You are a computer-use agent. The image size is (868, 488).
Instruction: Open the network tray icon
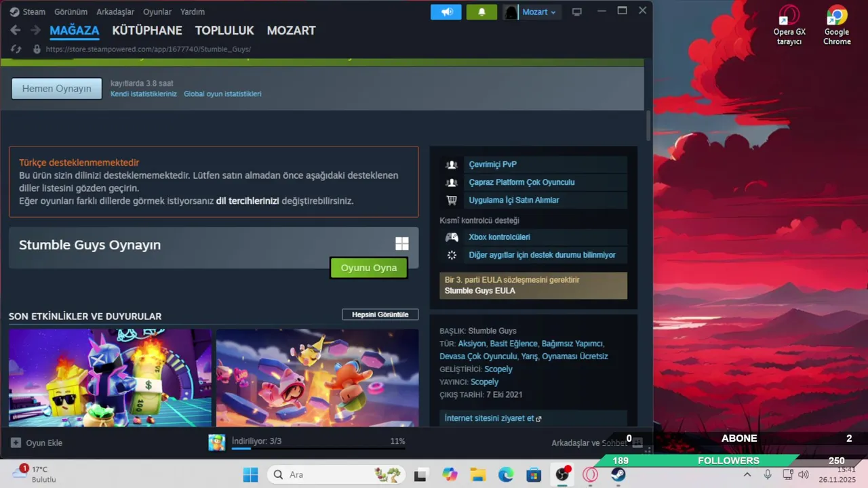coord(788,474)
